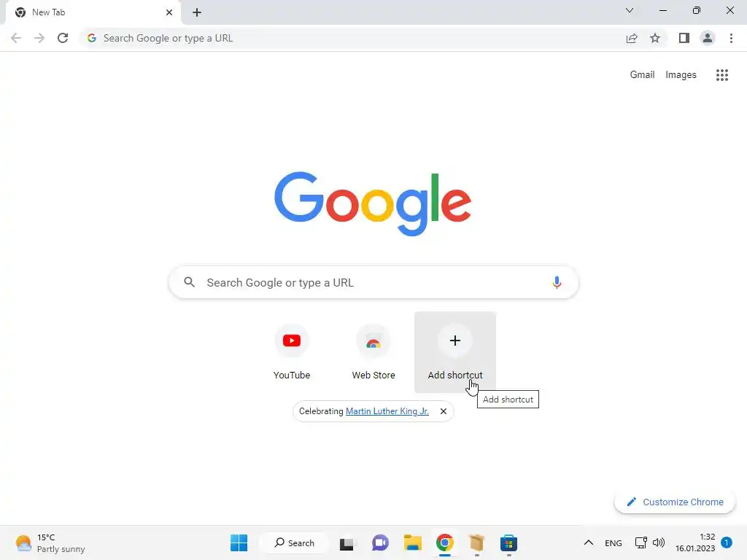Open the profile avatar menu
Viewport: 747px width, 560px height.
[708, 38]
